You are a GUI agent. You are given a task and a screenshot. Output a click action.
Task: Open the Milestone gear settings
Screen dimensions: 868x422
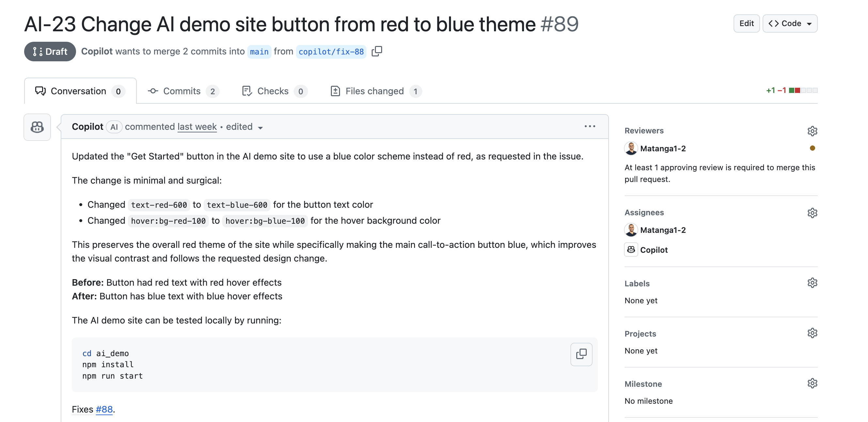[812, 383]
